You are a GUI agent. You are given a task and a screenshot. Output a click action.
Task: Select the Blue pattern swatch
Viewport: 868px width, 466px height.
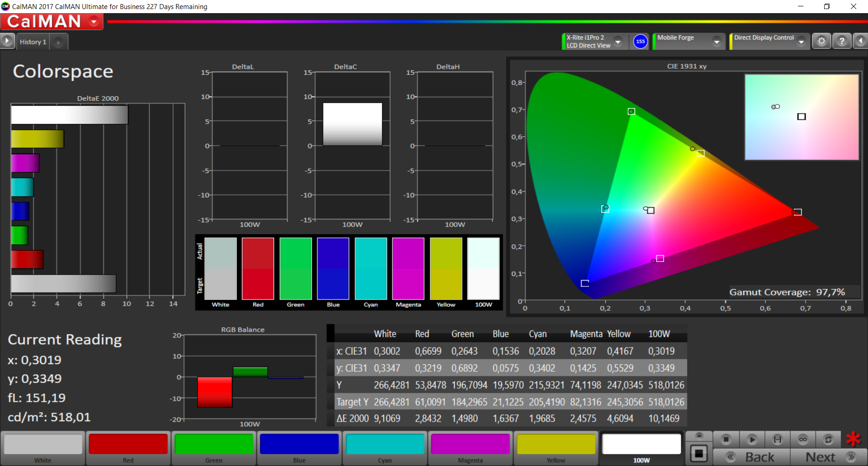point(299,448)
